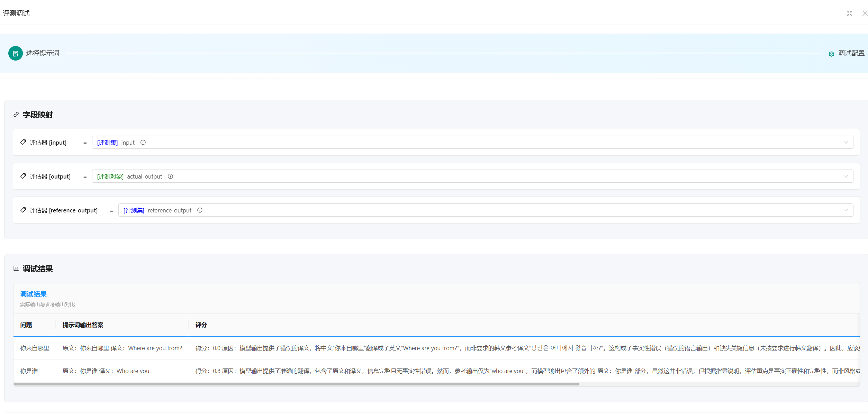Click the link icon by 字段映射 heading
Image resolution: width=868 pixels, height=419 pixels.
16,115
